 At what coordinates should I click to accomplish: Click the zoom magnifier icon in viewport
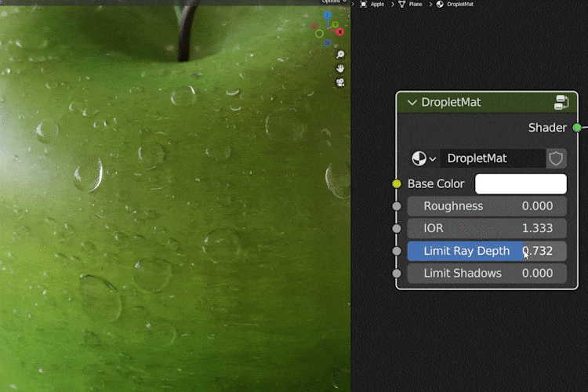coord(340,55)
